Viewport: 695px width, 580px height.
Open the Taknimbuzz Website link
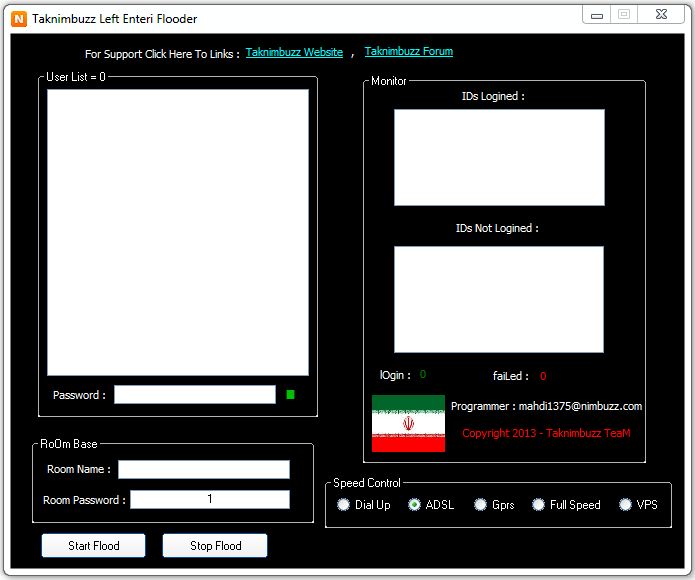294,52
